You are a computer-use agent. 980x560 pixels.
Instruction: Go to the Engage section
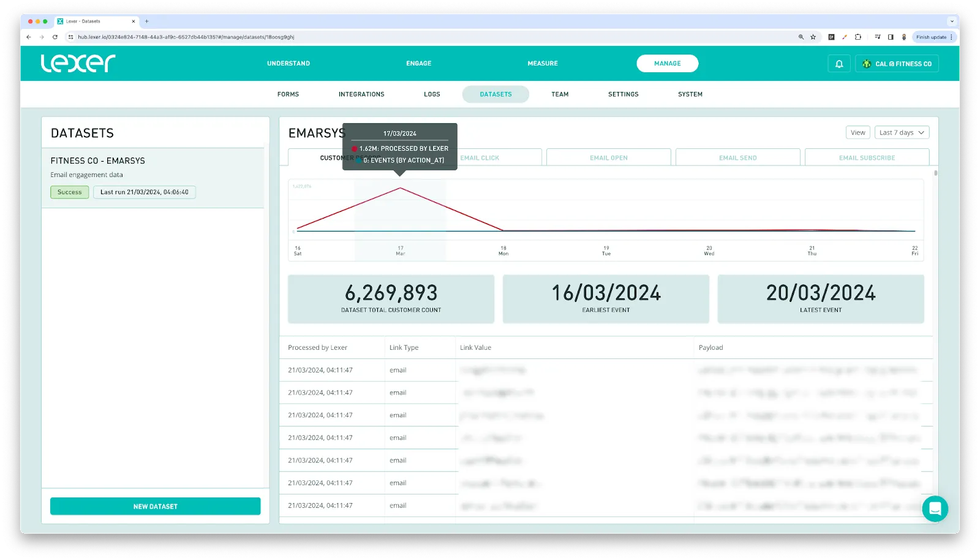419,63
